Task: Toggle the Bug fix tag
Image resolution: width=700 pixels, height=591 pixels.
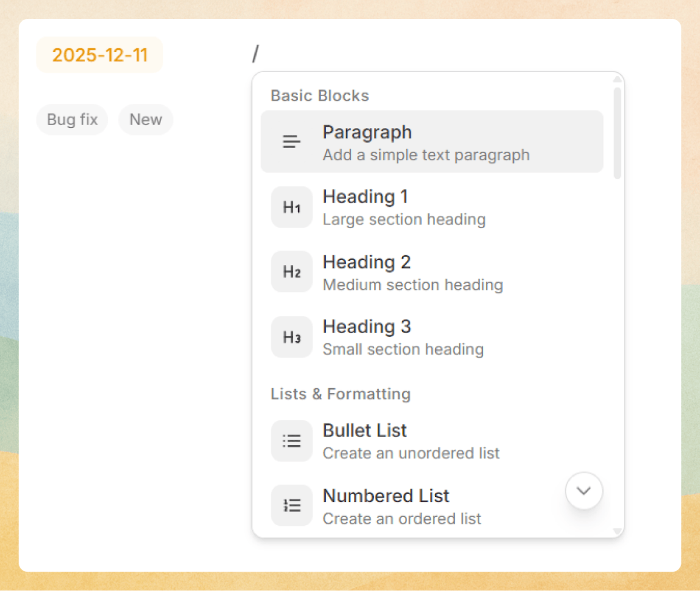Action: tap(72, 120)
